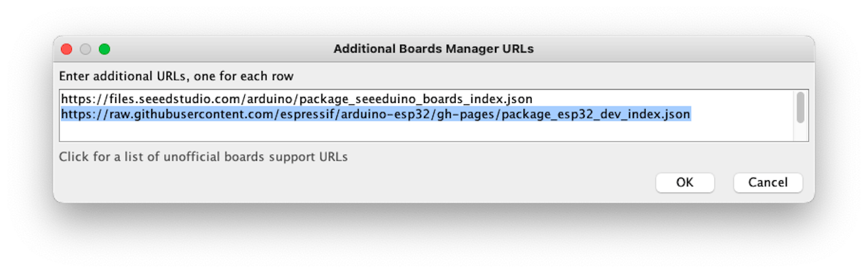
Task: Open the unofficial boards support URLs list
Action: pos(203,157)
